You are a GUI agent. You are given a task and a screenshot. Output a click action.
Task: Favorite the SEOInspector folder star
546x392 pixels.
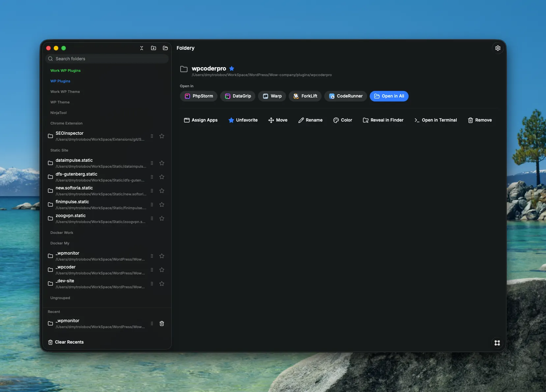[162, 136]
